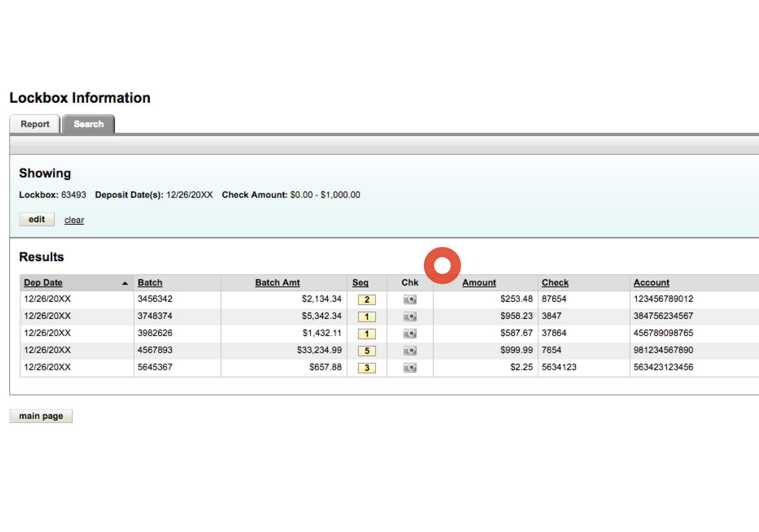View check image for batch 3982626
Image resolution: width=759 pixels, height=532 pixels.
point(410,333)
